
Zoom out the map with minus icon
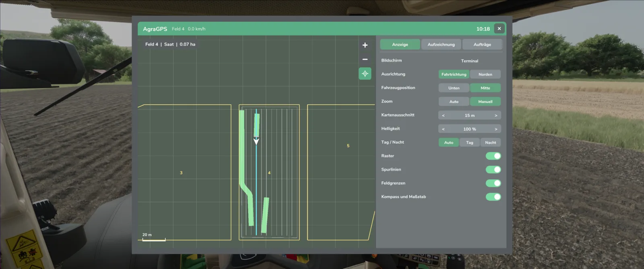(x=365, y=60)
